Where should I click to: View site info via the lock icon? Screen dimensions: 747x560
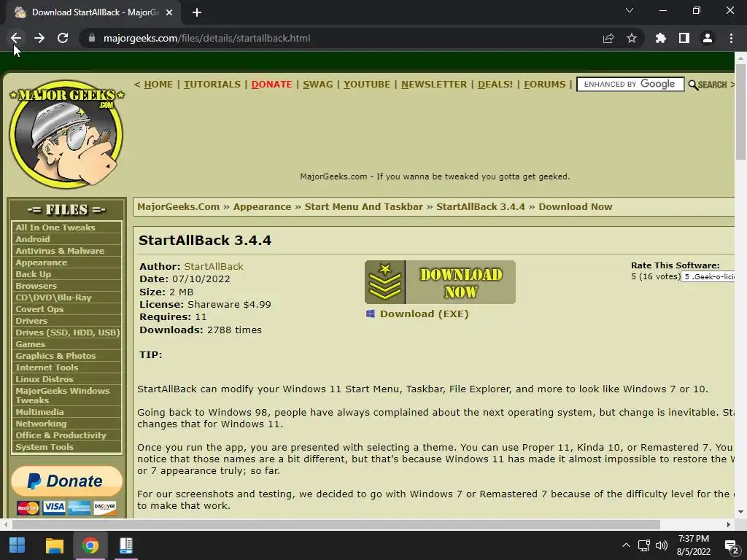91,38
